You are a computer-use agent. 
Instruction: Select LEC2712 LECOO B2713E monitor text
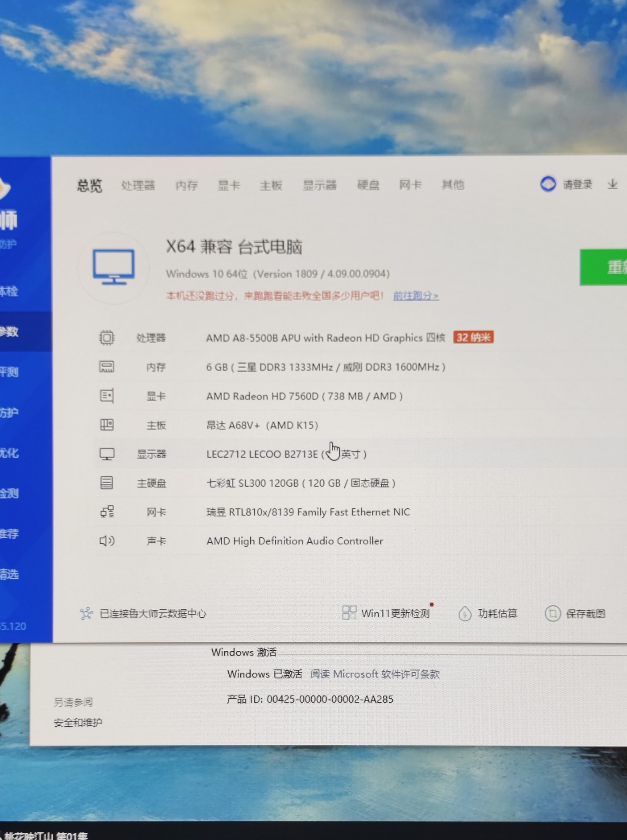[x=286, y=454]
